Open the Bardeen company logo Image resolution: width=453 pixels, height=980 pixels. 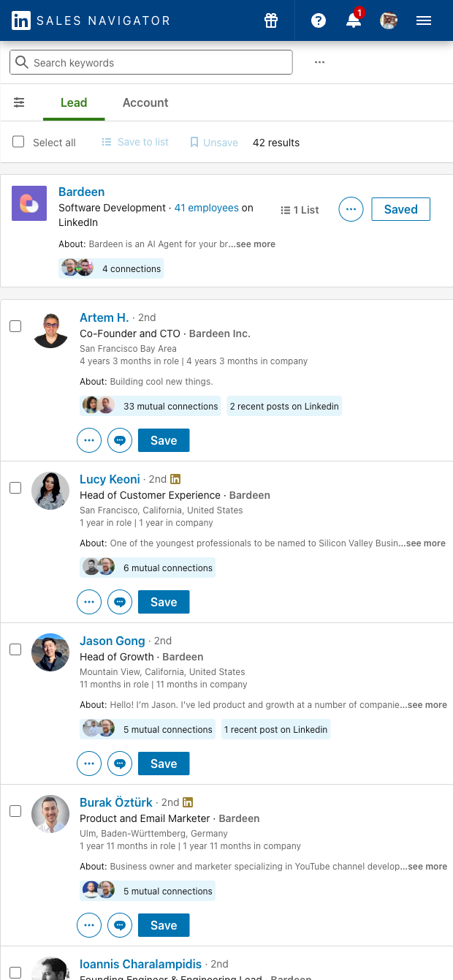tap(29, 203)
